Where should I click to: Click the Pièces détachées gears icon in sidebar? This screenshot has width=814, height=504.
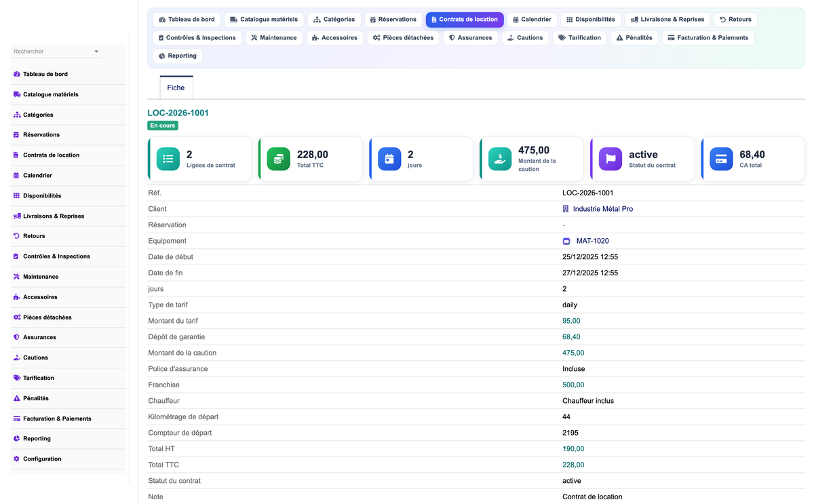16,317
